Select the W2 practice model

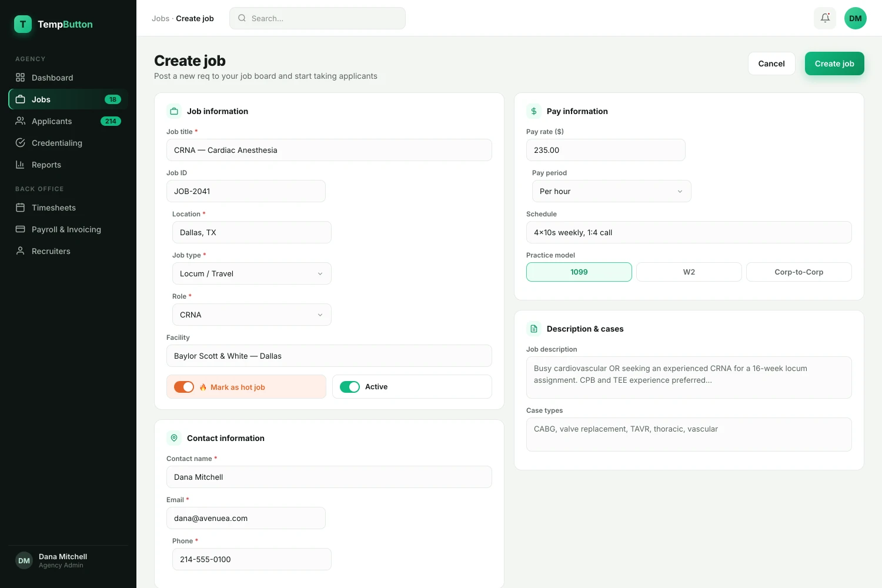(x=689, y=272)
